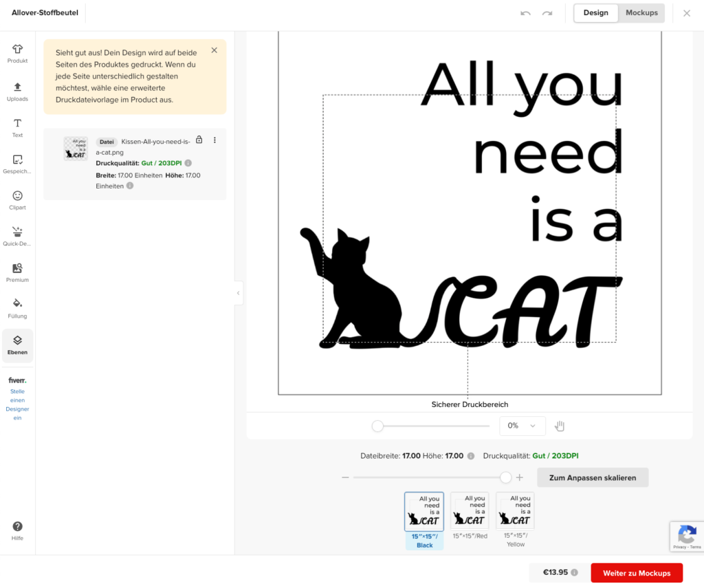Viewport: 704px width, 588px height.
Task: Click the undo arrow icon
Action: 525,13
